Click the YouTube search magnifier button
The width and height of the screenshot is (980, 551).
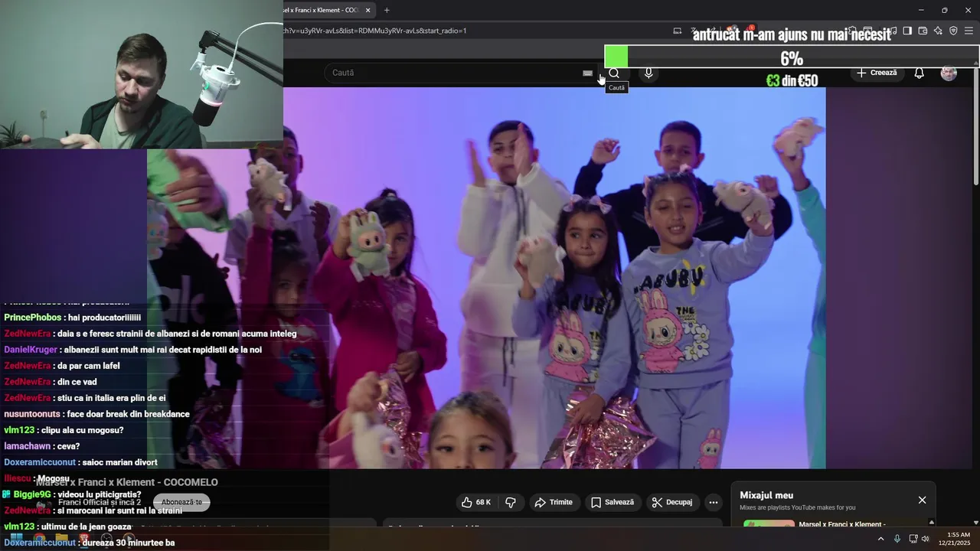(614, 73)
